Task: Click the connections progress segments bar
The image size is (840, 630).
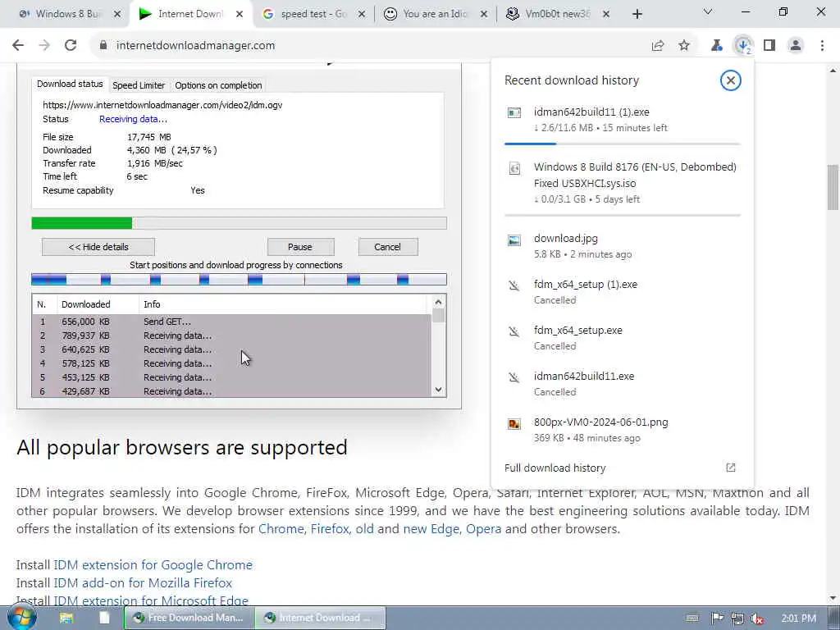Action: (x=239, y=279)
